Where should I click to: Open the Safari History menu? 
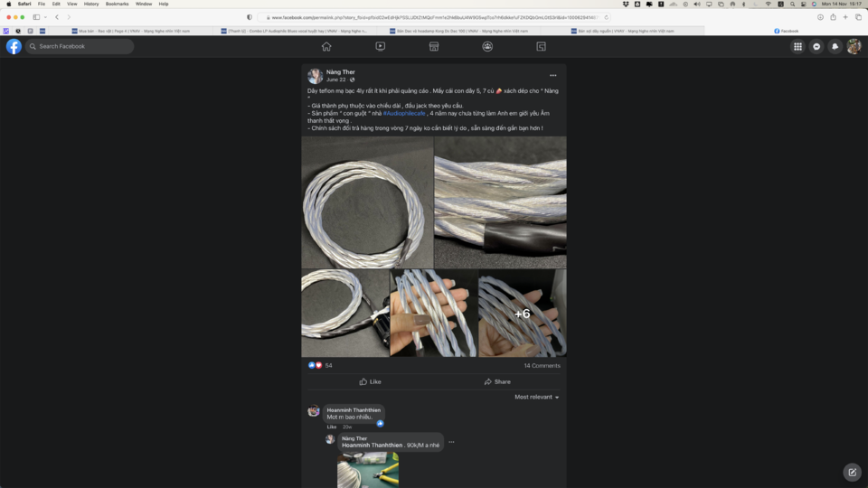tap(91, 4)
